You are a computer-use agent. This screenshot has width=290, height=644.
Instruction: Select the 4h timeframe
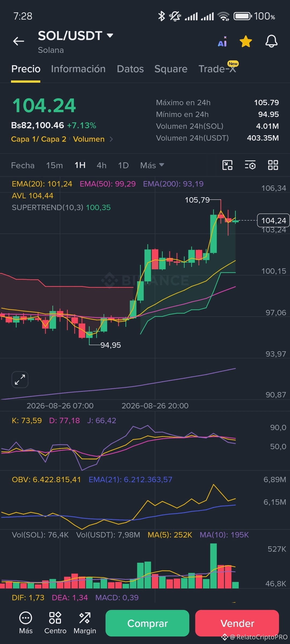click(x=102, y=165)
